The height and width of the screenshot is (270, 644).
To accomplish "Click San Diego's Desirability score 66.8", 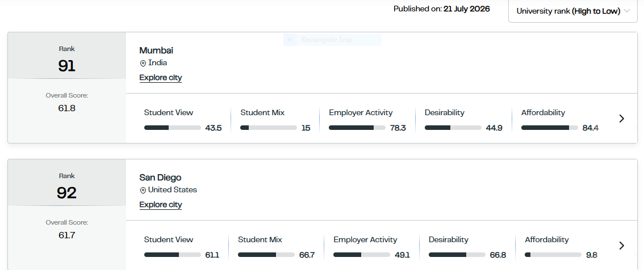I will coord(498,255).
